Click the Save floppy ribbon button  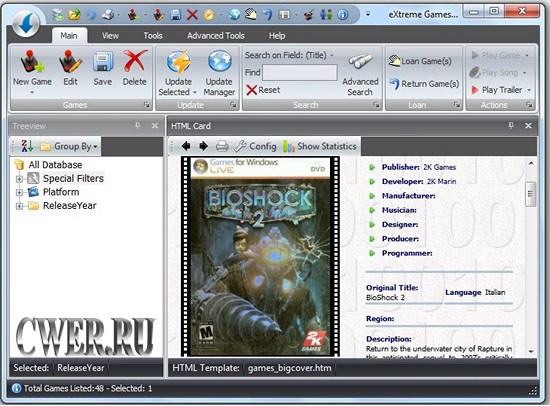point(103,68)
